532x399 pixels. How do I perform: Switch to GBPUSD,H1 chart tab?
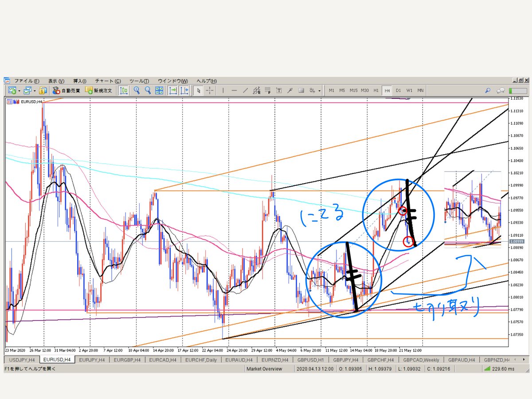311,360
